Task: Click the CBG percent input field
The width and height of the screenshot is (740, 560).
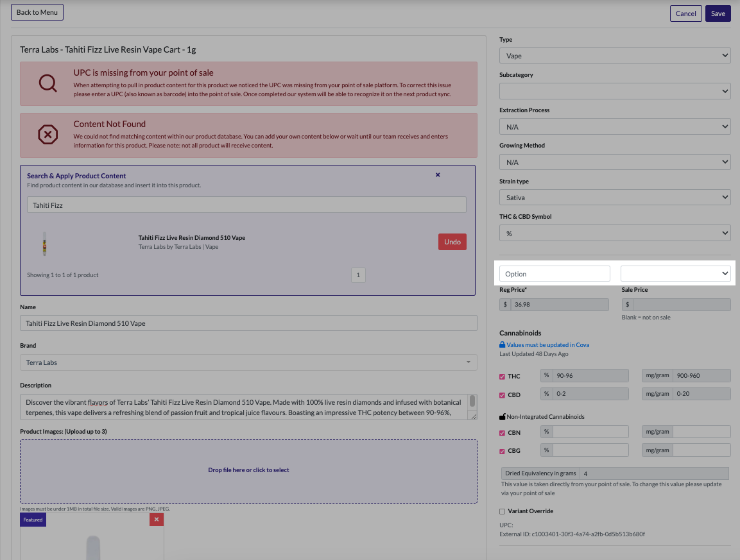Action: coord(590,450)
